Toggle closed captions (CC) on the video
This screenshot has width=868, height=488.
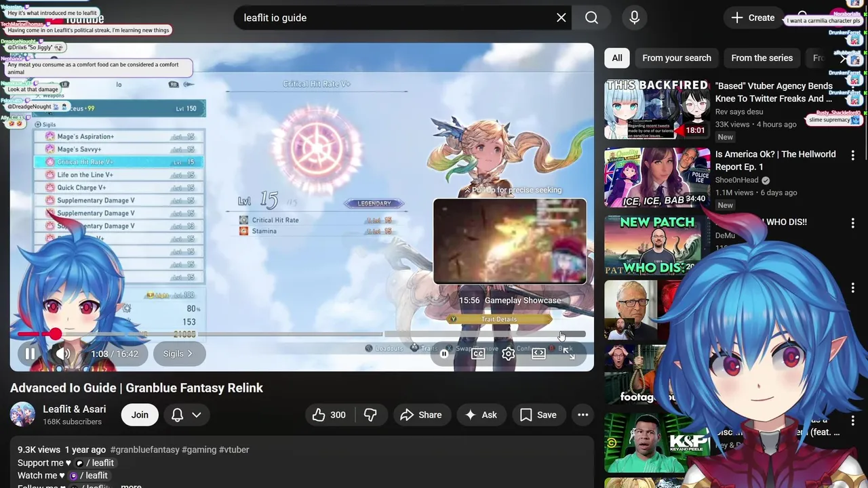(478, 354)
